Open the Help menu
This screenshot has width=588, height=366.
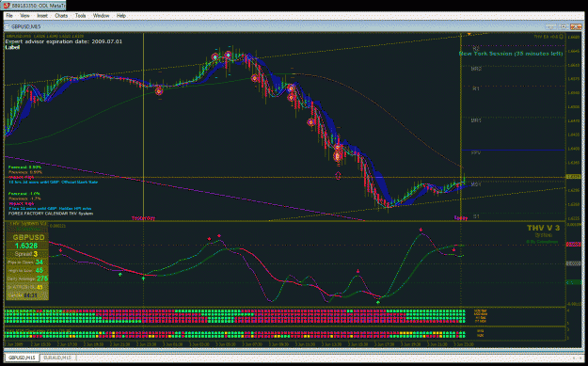[121, 16]
